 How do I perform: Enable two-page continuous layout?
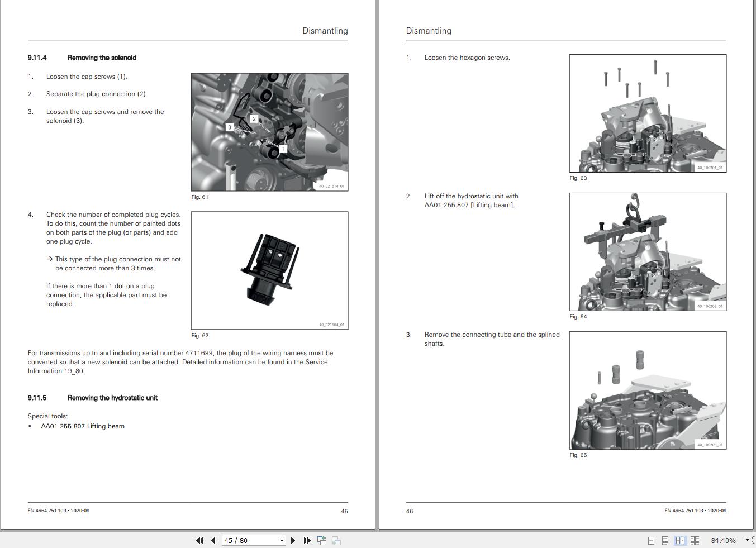click(x=695, y=540)
